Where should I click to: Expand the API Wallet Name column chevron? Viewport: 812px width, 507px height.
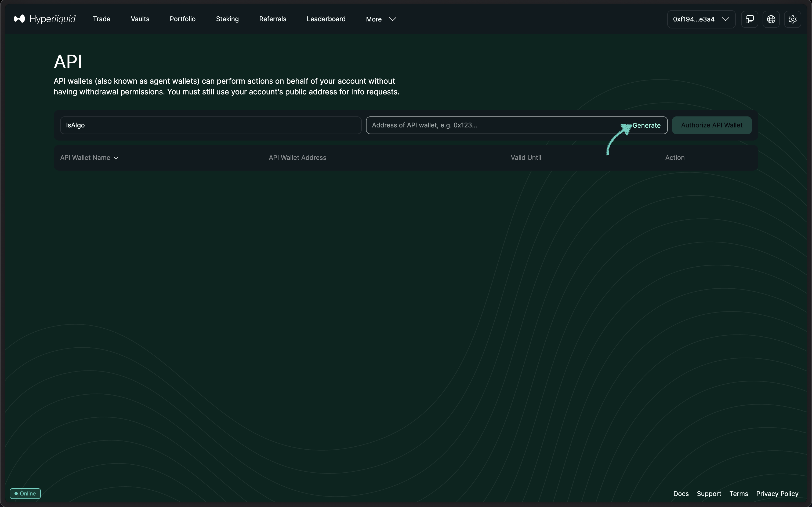(116, 157)
